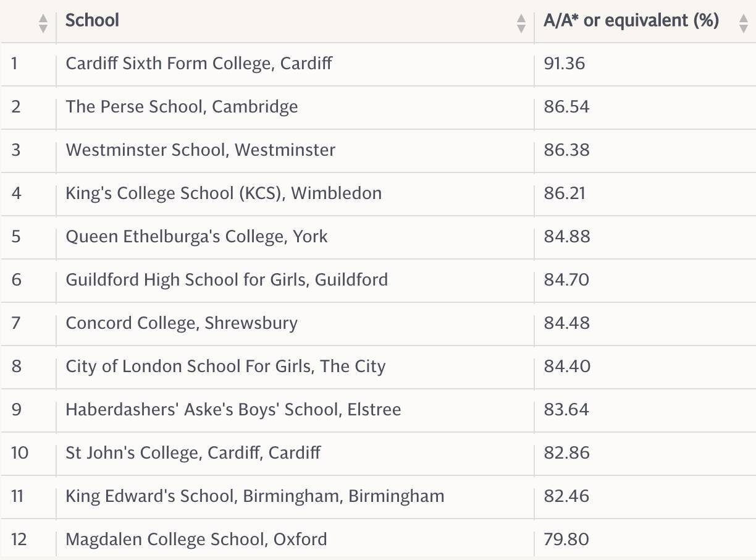Click King's College School (KCS), Wimbledon
This screenshot has width=756, height=560.
224,193
